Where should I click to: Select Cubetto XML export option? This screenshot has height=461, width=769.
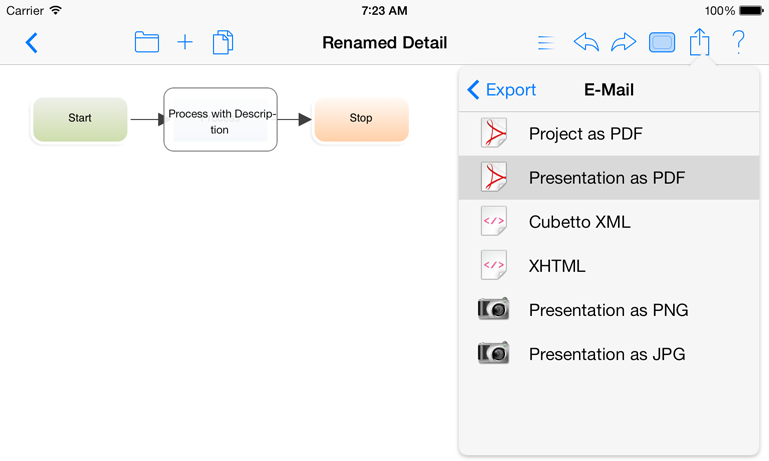pyautogui.click(x=609, y=222)
